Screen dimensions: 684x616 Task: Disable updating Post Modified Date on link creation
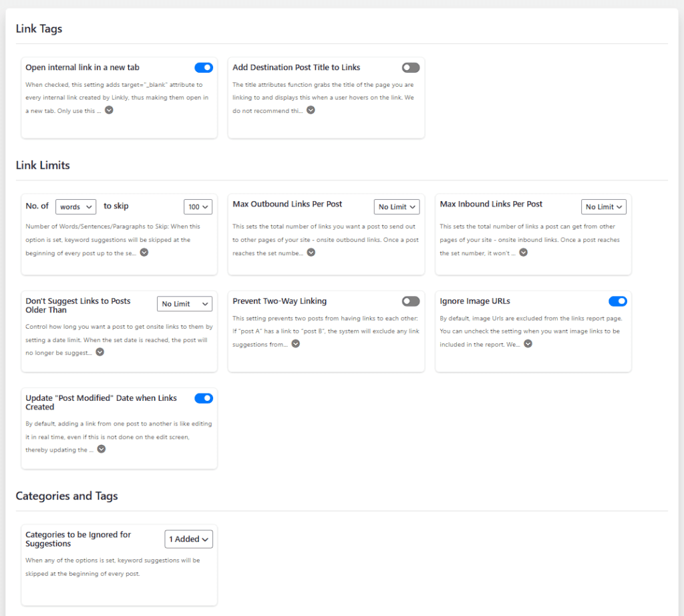point(203,398)
